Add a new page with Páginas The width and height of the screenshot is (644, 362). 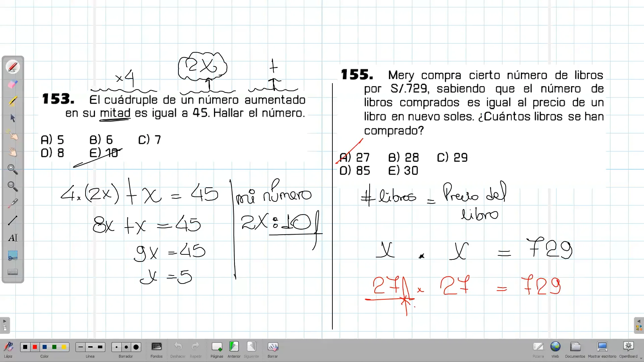217,350
